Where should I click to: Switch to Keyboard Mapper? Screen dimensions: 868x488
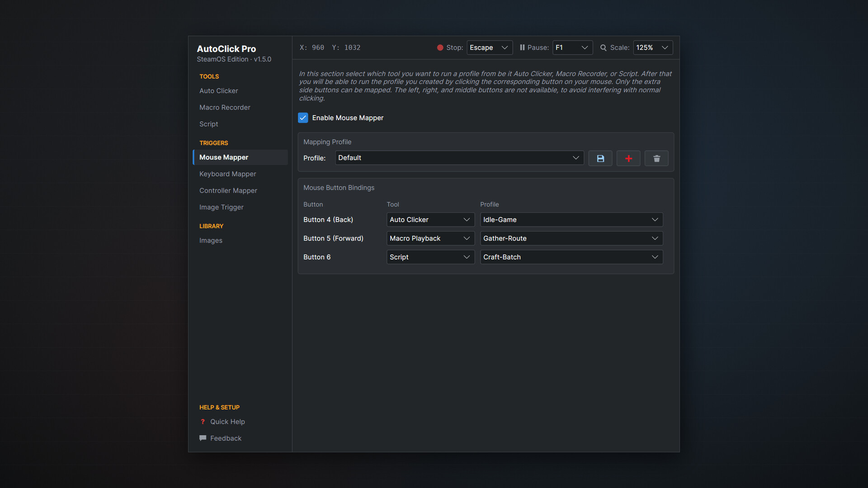pyautogui.click(x=240, y=174)
